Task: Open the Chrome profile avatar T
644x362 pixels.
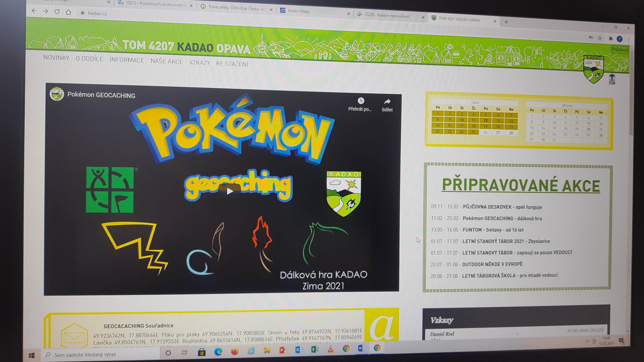Action: 620,39
